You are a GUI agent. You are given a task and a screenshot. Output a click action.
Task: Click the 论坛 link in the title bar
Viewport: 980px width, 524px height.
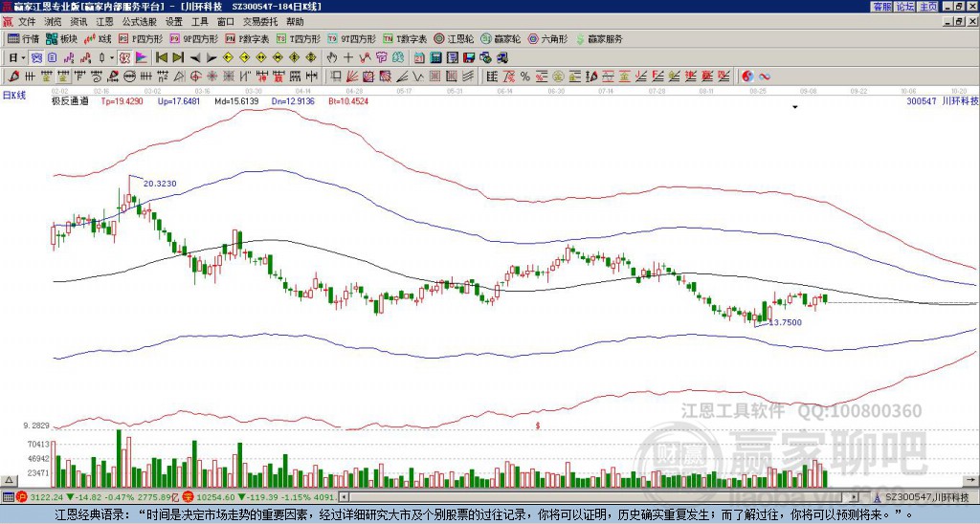(x=904, y=7)
